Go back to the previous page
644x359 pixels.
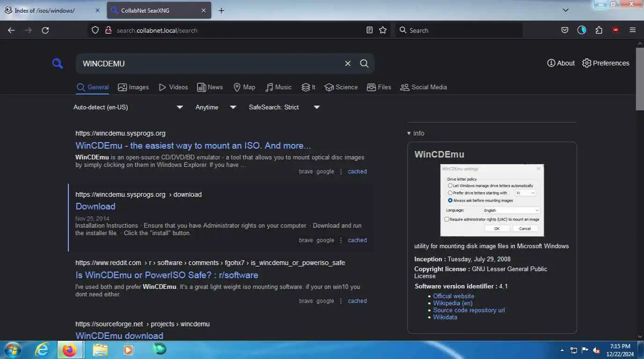click(x=11, y=30)
